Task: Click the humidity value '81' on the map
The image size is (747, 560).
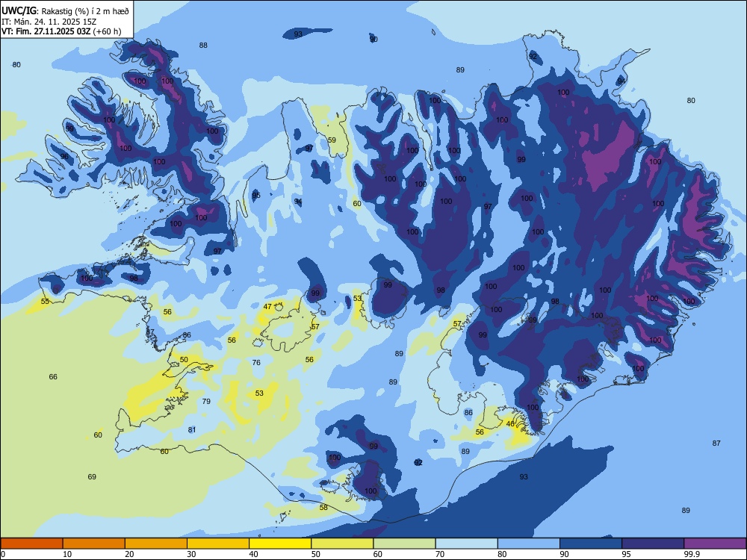Action: [192, 429]
